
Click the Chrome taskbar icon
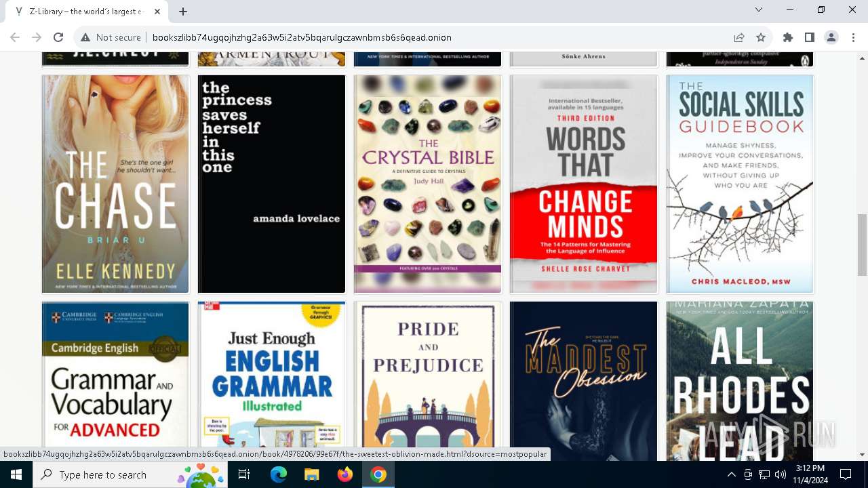pos(378,474)
